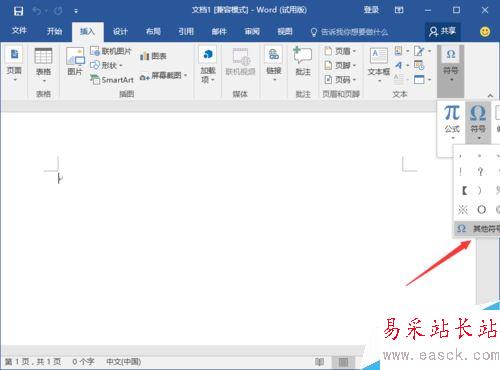Insert a 批注 (Comment)
This screenshot has height=370, width=500.
click(303, 62)
